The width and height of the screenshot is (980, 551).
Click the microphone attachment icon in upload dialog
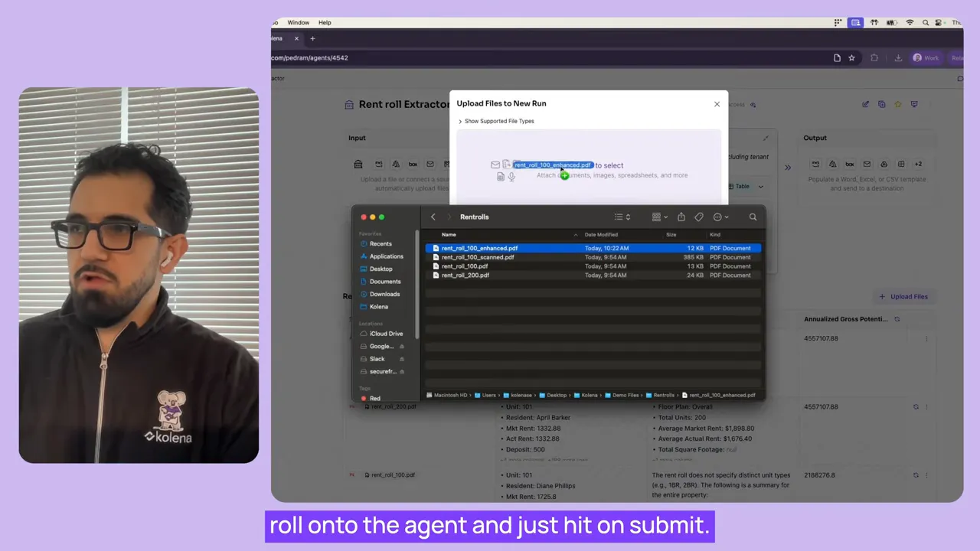point(511,176)
